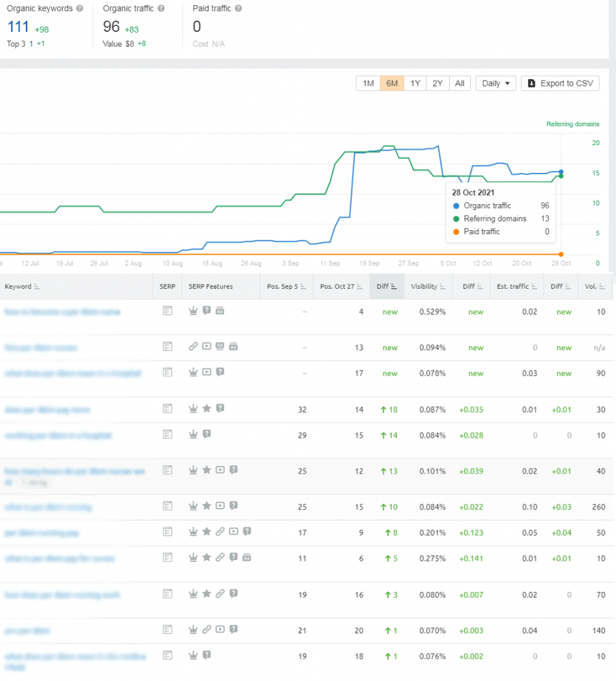Show All time chart range
Screen dimensions: 616x681
coord(460,83)
